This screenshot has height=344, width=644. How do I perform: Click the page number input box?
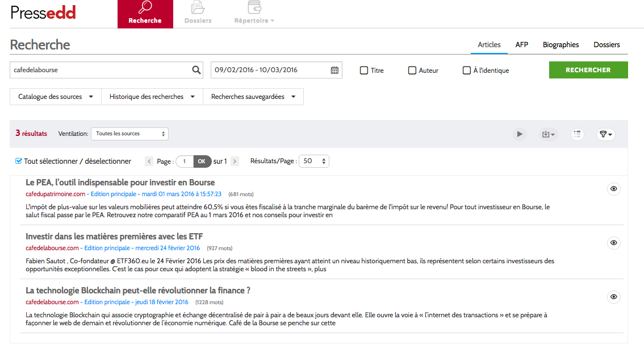coord(185,161)
